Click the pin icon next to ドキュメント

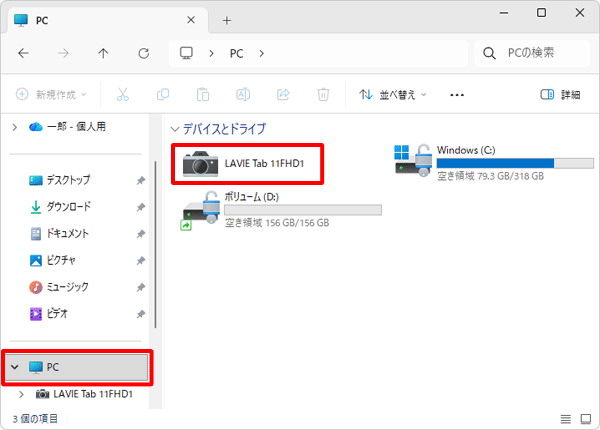coord(141,234)
